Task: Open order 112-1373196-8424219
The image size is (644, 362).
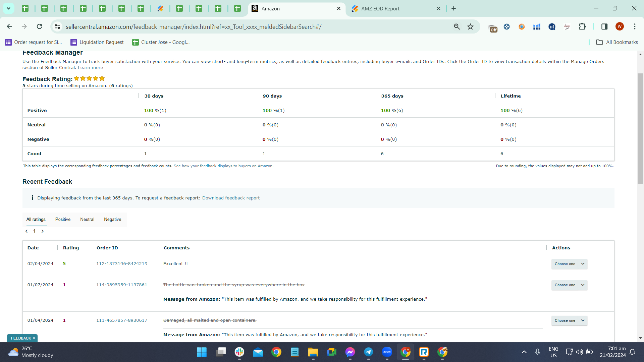Action: pos(122,263)
